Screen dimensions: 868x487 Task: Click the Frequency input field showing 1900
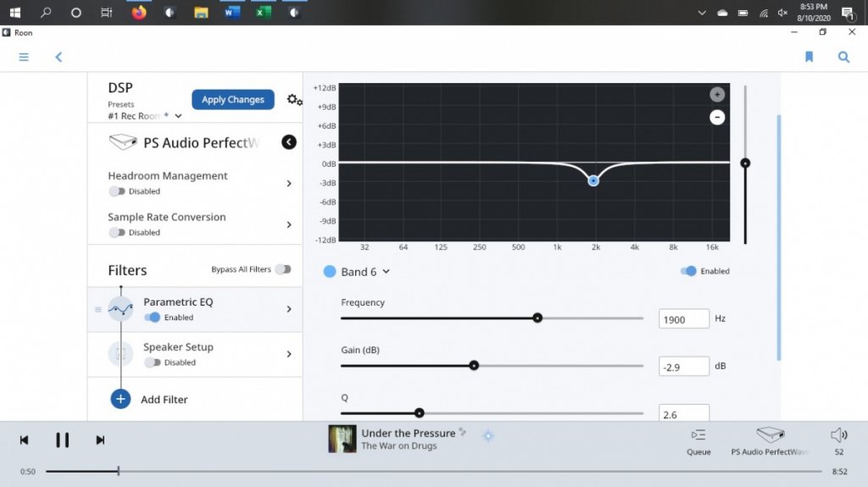[684, 318]
